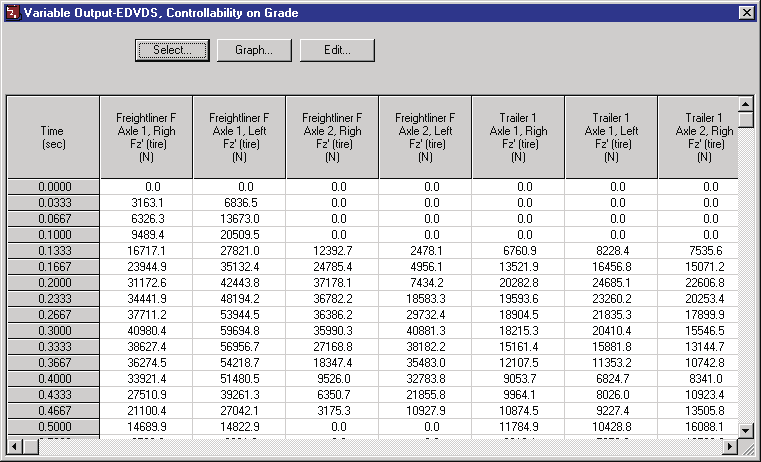Select the Time (sec) column header
The height and width of the screenshot is (462, 761).
pyautogui.click(x=53, y=137)
